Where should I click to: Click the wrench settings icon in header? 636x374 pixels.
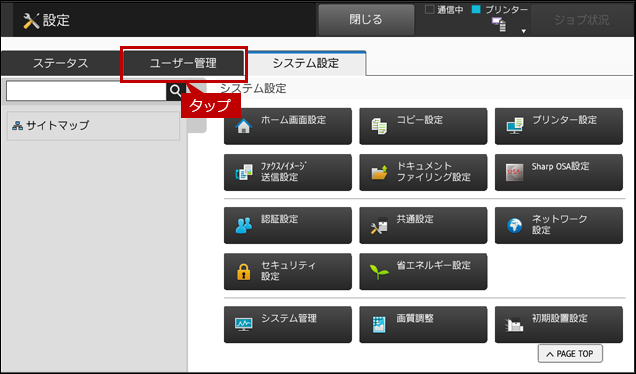31,21
